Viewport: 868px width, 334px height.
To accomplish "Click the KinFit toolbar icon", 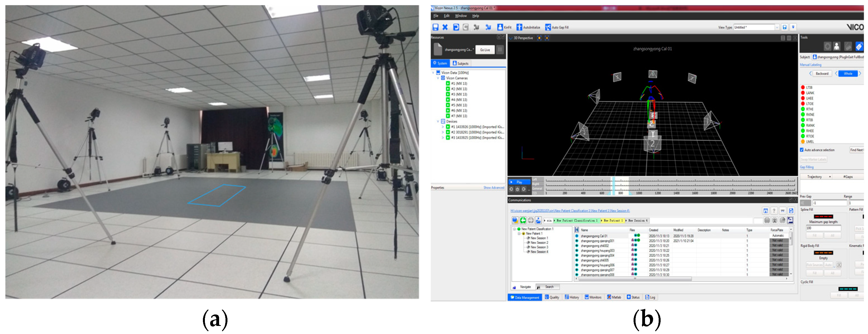I will coord(500,27).
